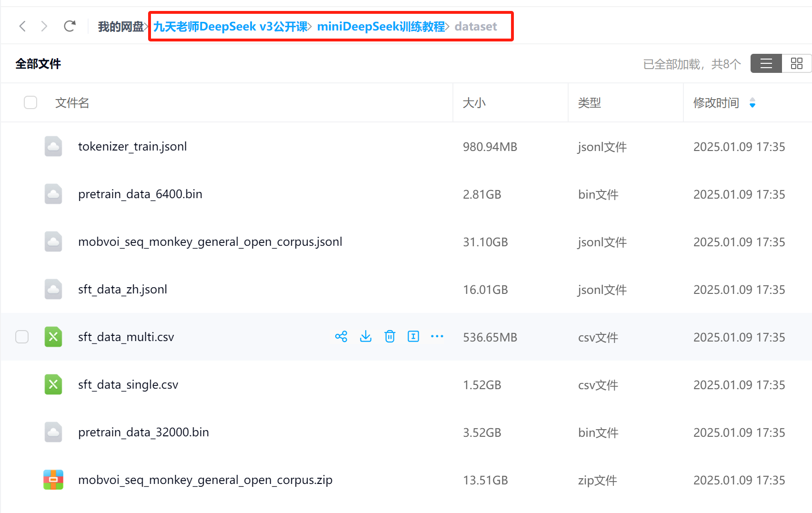Click the mobvoi corpus .jsonl file icon
This screenshot has height=513, width=812.
pos(53,241)
